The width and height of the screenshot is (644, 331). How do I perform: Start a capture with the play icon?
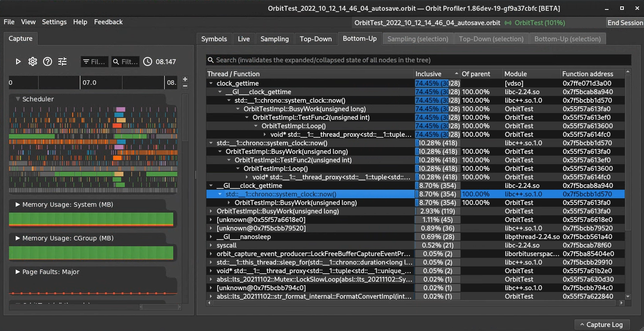coord(18,61)
